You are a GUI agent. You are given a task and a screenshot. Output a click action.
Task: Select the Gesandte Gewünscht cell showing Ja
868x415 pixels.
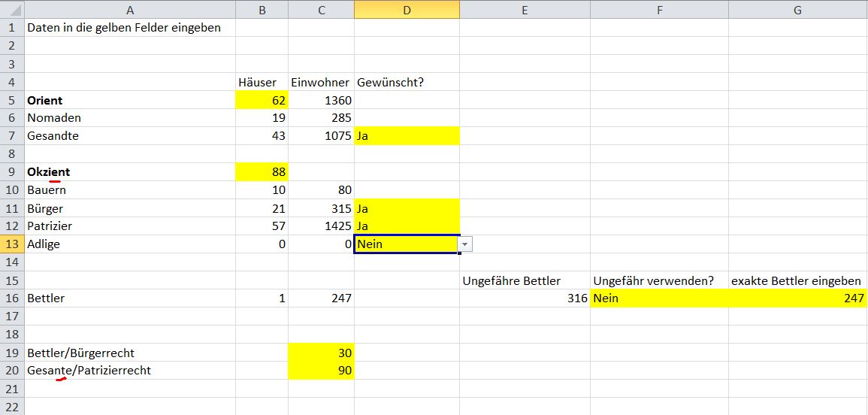click(407, 136)
